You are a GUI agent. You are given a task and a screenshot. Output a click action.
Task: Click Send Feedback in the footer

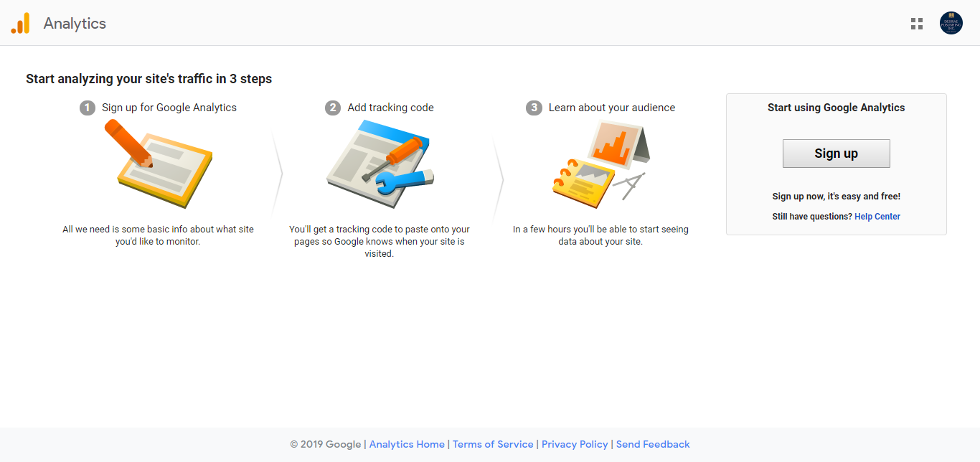pyautogui.click(x=652, y=444)
